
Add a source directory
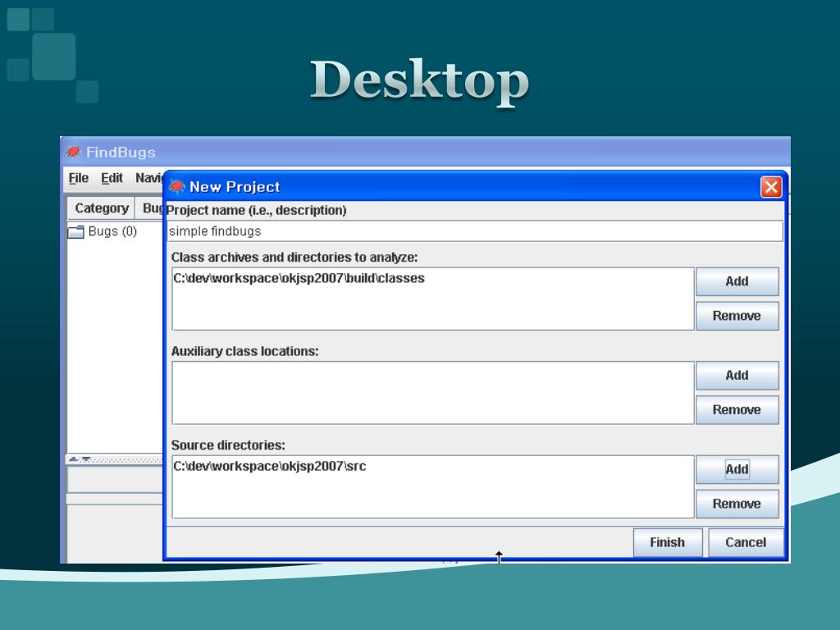(x=737, y=469)
